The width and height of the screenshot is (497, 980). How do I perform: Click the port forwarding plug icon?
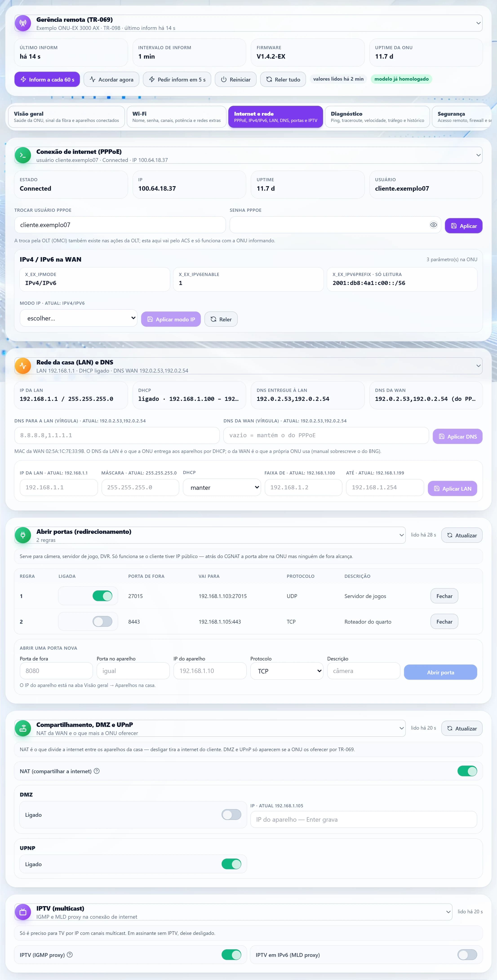tap(23, 535)
